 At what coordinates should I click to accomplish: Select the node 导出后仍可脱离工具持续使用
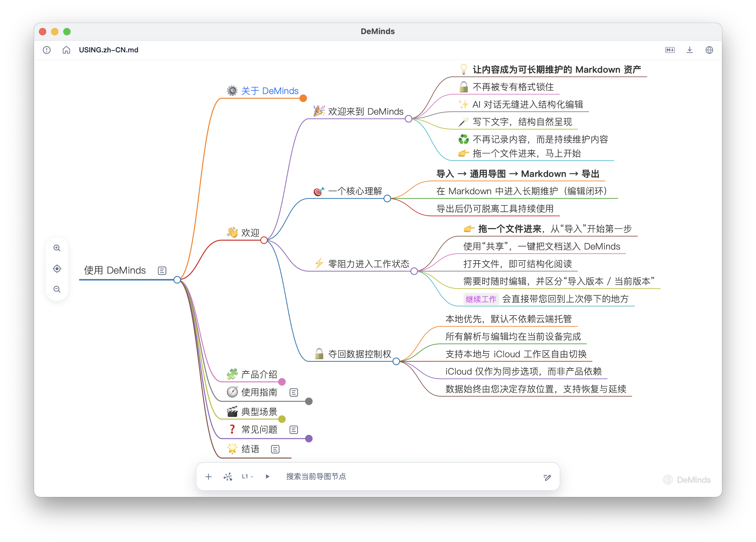(495, 209)
